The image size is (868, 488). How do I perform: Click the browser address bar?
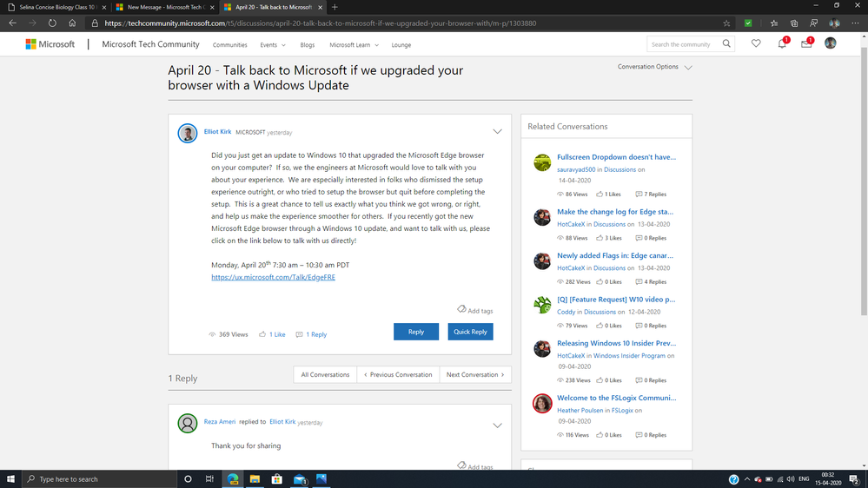point(409,23)
